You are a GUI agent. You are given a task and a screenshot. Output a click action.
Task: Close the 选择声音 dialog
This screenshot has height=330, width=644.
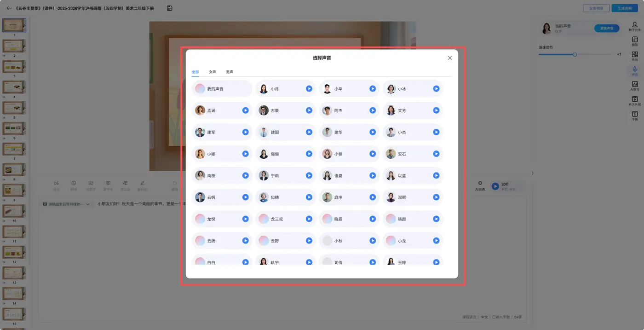[x=450, y=58]
